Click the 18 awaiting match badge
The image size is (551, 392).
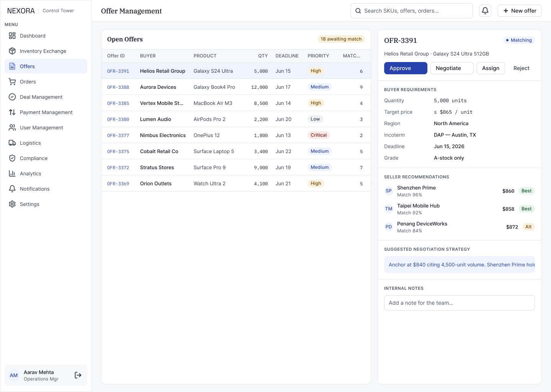pyautogui.click(x=341, y=39)
